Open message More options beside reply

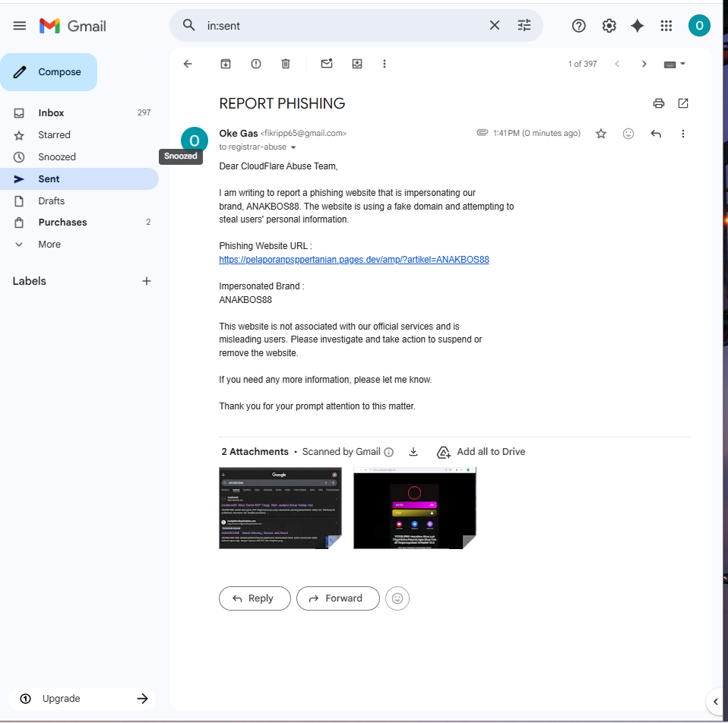tap(682, 134)
